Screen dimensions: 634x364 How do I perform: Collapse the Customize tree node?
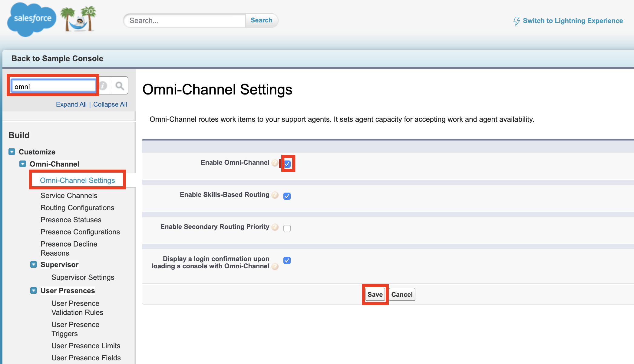click(12, 152)
